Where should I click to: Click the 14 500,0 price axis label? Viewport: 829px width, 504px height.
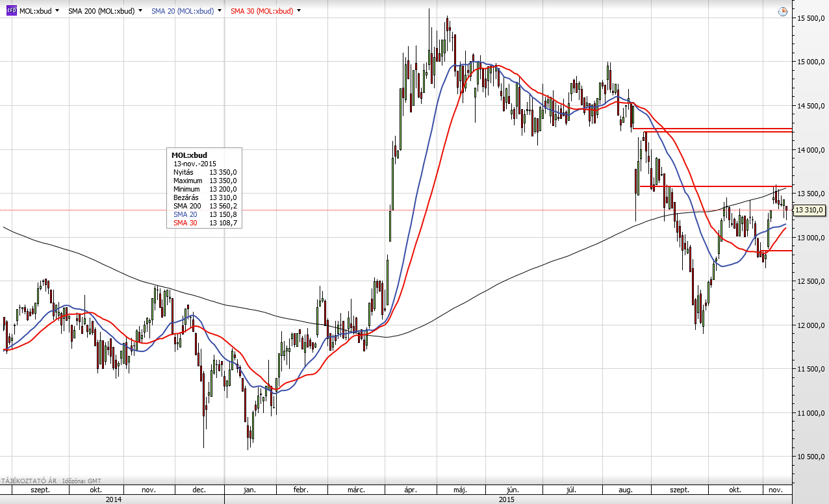pos(811,106)
